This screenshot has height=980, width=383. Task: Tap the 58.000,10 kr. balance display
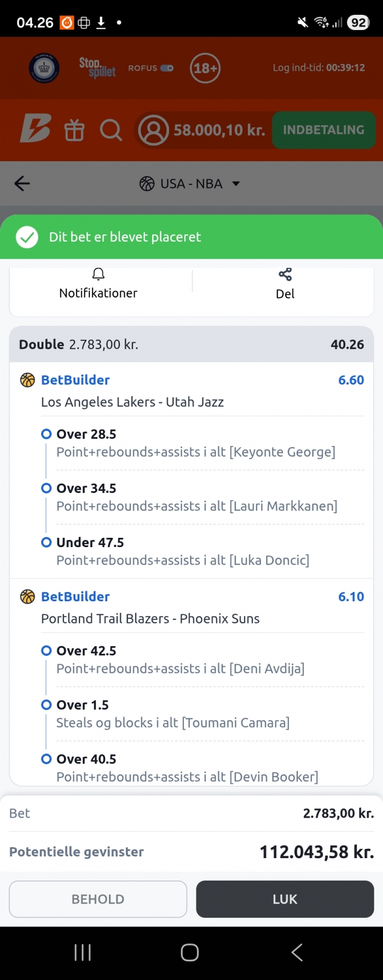(219, 130)
